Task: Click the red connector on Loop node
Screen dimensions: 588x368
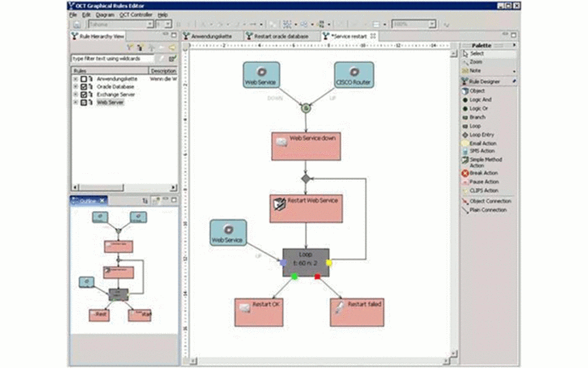Action: point(318,276)
